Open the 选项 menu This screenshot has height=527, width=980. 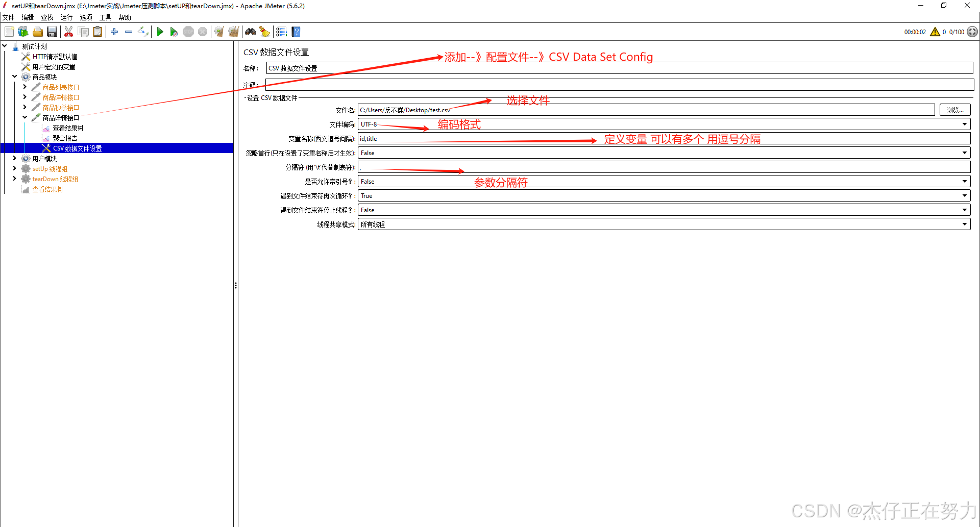point(86,17)
